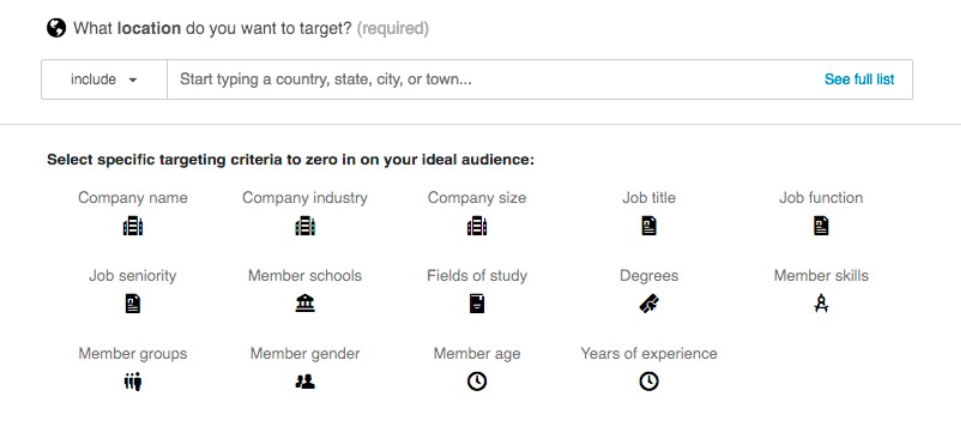Click the Years of experience clock icon
The image size is (961, 431).
click(x=648, y=382)
